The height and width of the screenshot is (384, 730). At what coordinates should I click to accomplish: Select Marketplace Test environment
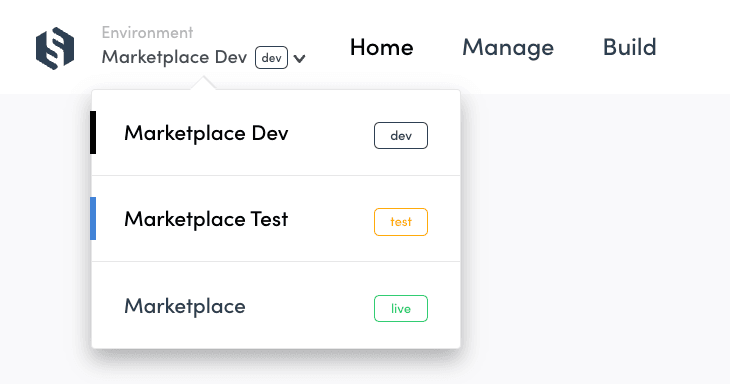coord(276,219)
